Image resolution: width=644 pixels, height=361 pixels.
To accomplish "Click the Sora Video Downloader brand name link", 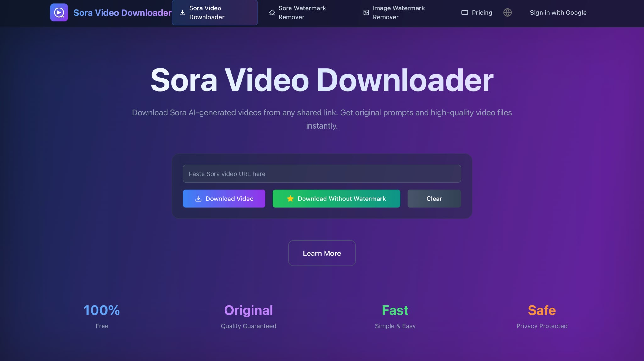I will click(122, 13).
